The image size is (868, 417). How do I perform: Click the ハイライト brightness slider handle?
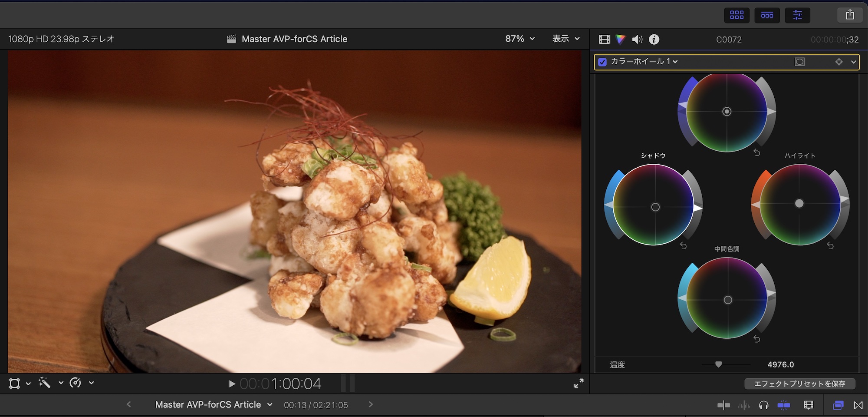coord(845,200)
